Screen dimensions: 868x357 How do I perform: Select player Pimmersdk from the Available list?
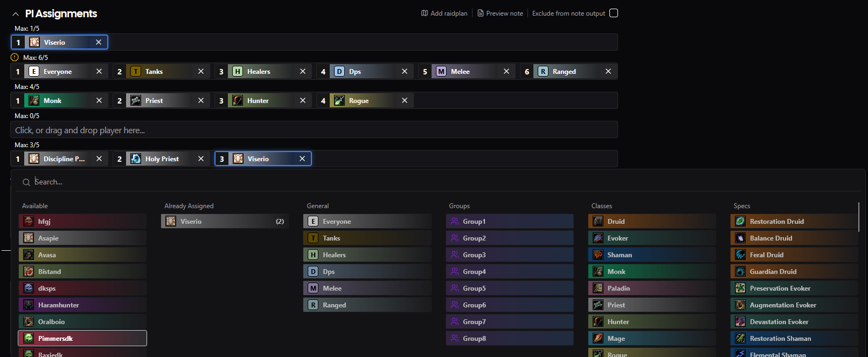click(82, 339)
